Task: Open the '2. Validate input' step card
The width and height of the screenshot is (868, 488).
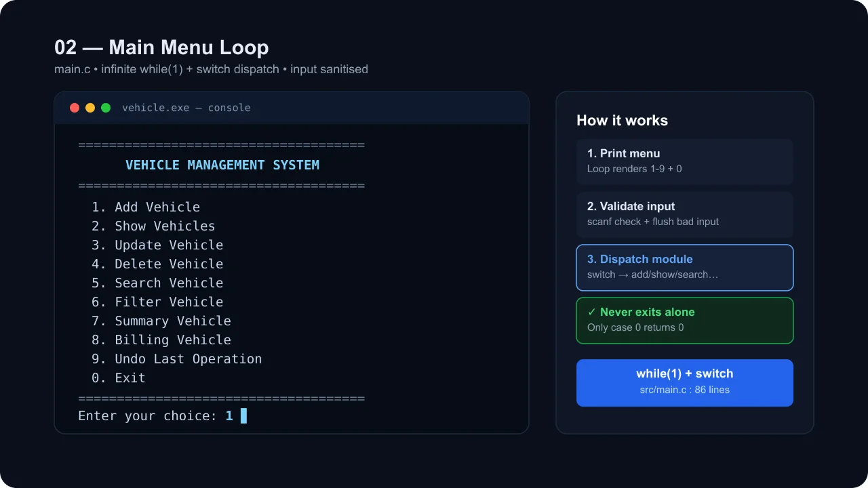Action: 685,214
